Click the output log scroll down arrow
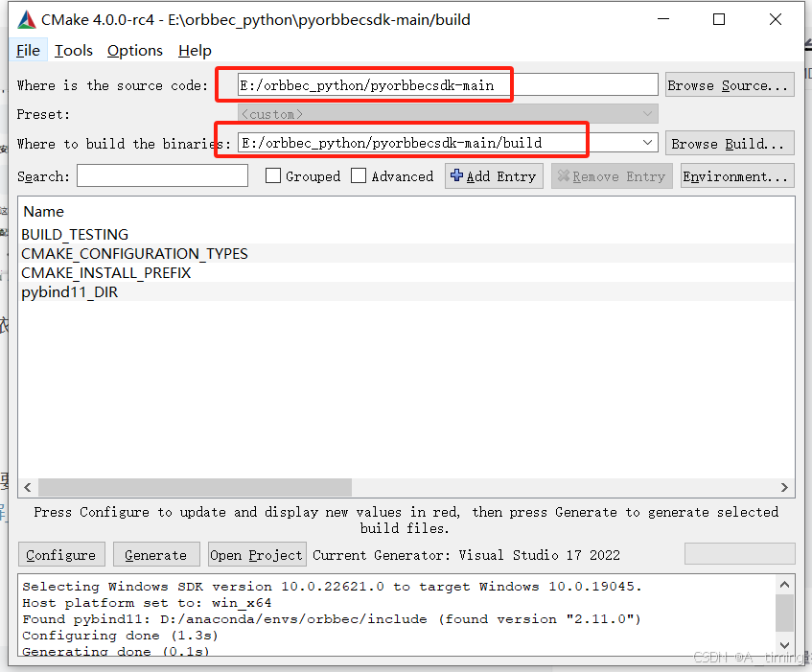Image resolution: width=812 pixels, height=672 pixels. point(784,645)
